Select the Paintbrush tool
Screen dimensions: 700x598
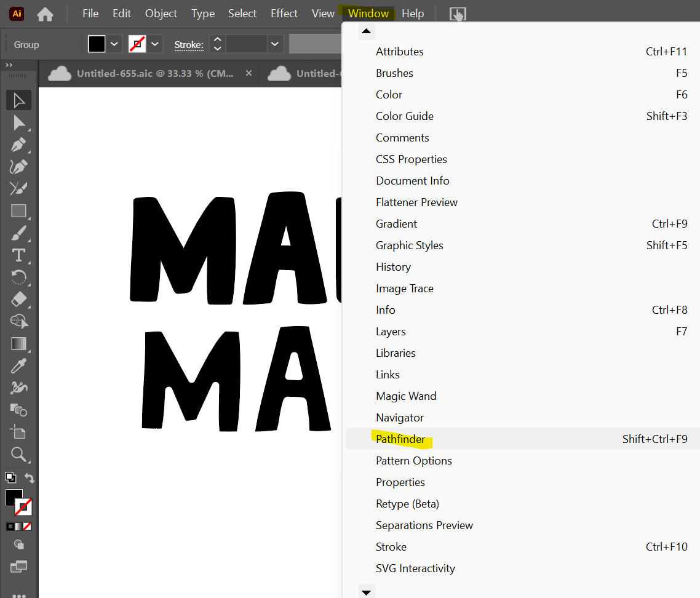[18, 233]
